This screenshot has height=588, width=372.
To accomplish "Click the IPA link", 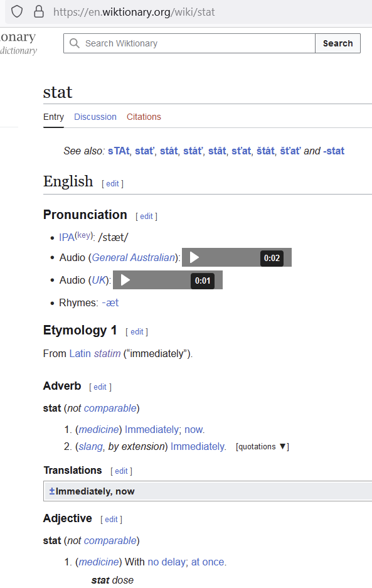I will (66, 237).
